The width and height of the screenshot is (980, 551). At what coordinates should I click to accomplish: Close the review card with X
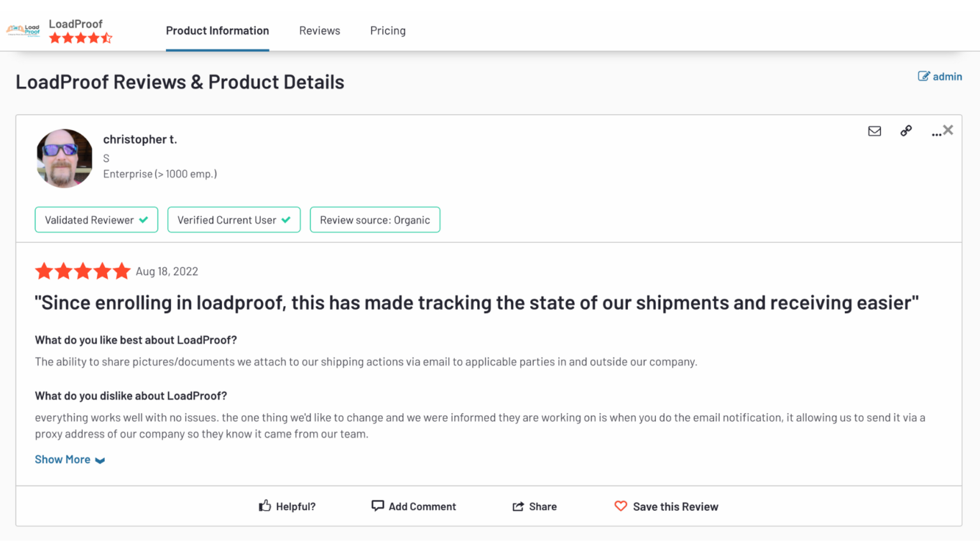pyautogui.click(x=948, y=130)
